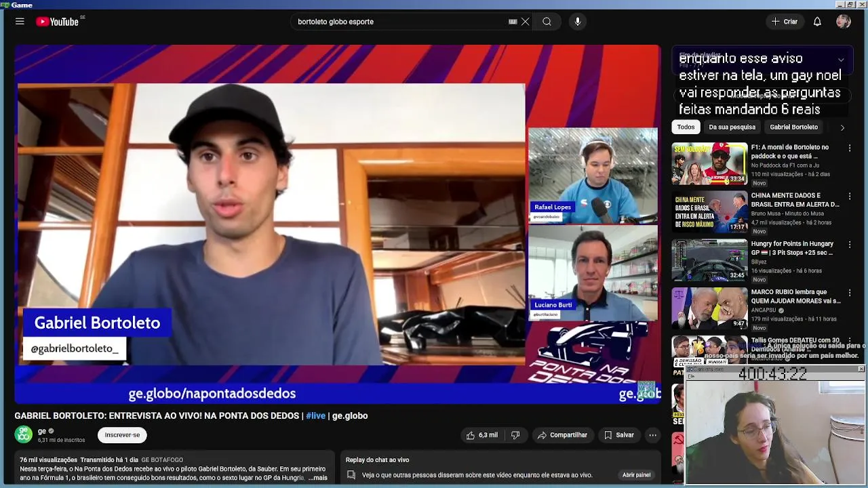Screen dimensions: 868x488
Task: Open Marco Rubio lembra video thumbnail
Action: pos(709,308)
